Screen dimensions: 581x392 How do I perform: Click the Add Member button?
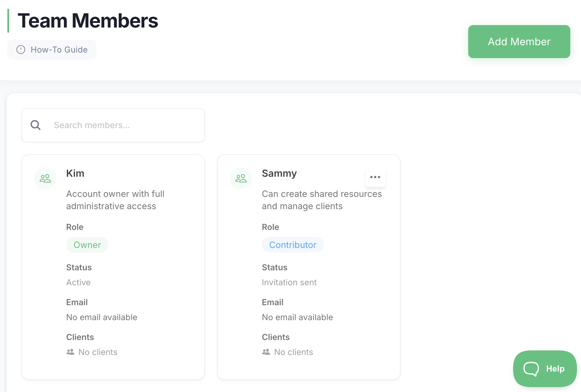[x=519, y=42]
